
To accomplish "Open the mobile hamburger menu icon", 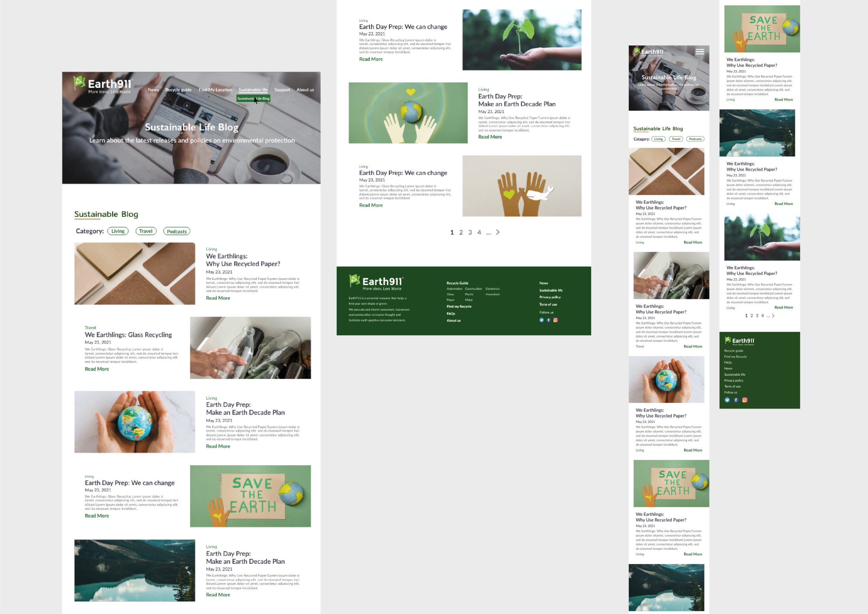I will (x=700, y=52).
